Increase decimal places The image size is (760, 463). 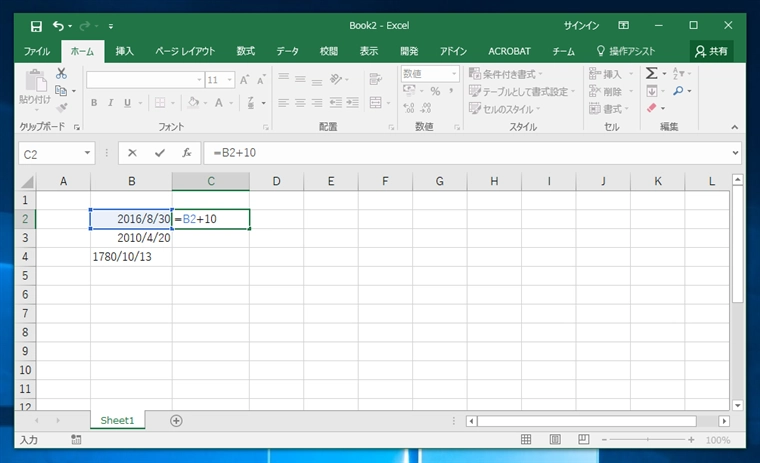(x=409, y=108)
